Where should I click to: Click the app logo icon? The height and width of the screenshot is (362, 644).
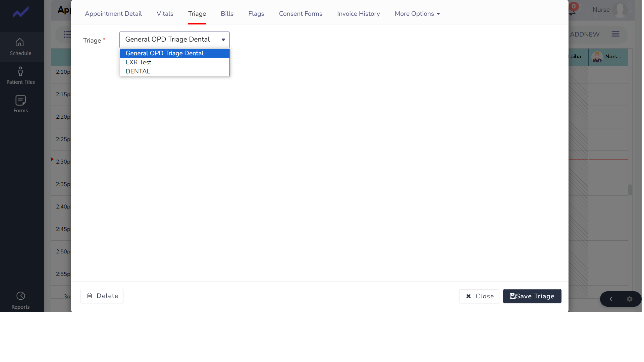tap(20, 13)
